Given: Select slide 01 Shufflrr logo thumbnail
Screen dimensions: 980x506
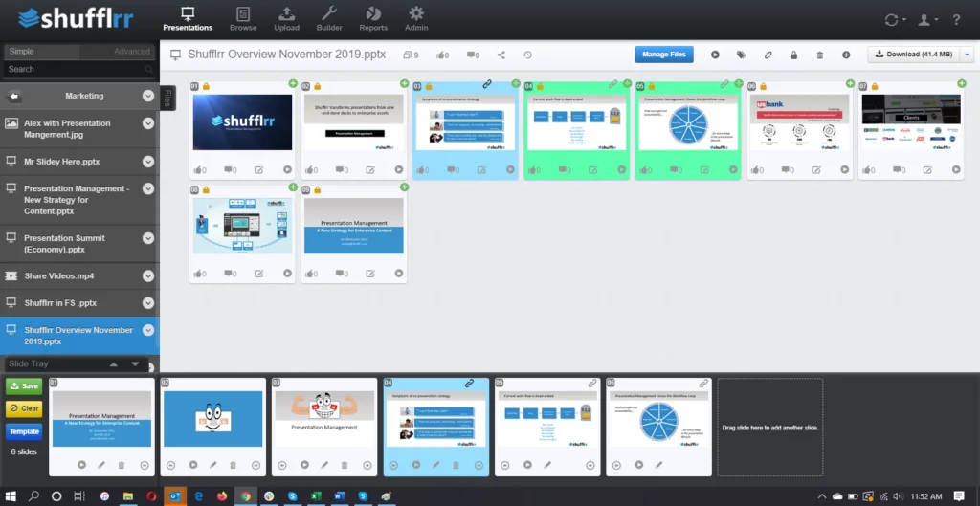Looking at the screenshot, I should (x=242, y=122).
